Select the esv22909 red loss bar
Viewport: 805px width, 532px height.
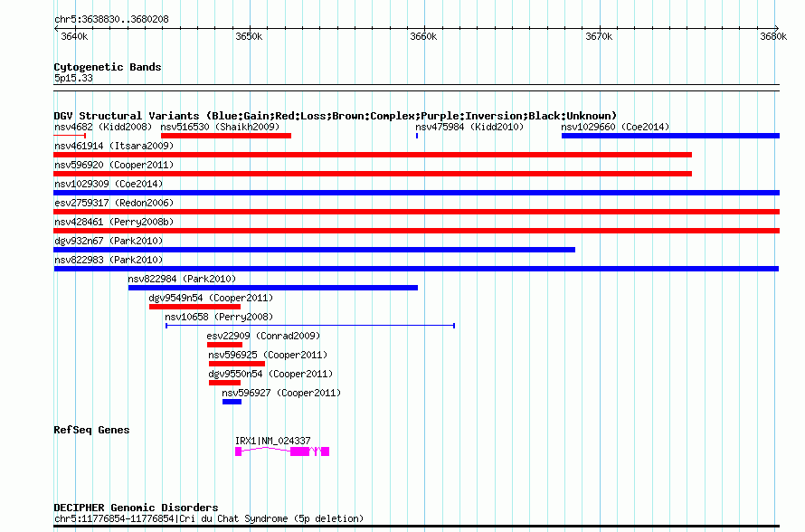click(224, 345)
